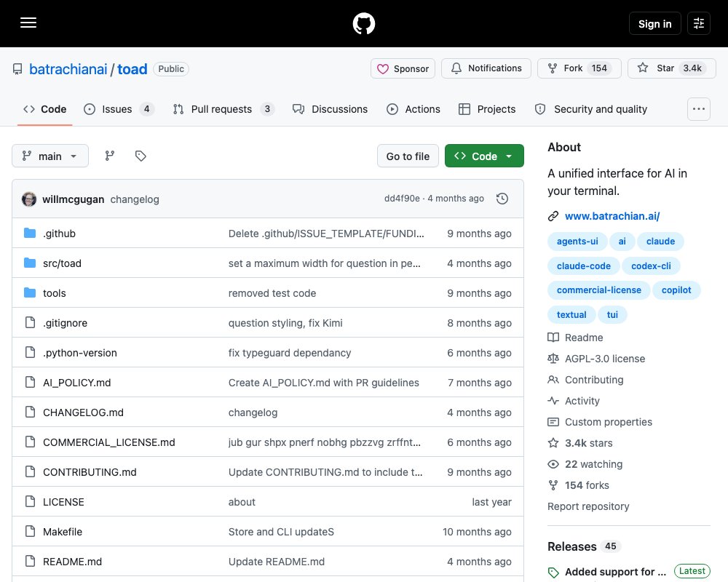Image resolution: width=728 pixels, height=582 pixels.
Task: Open the AI_POLICY.md file
Action: [77, 383]
